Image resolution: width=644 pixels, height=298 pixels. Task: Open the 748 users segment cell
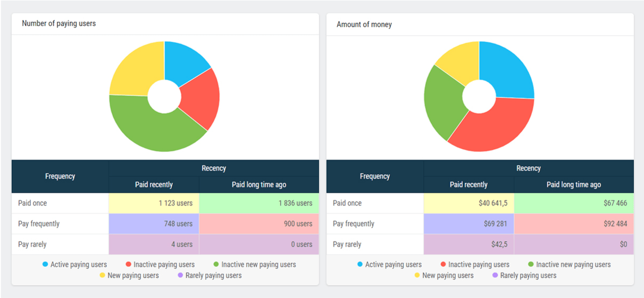pos(154,224)
